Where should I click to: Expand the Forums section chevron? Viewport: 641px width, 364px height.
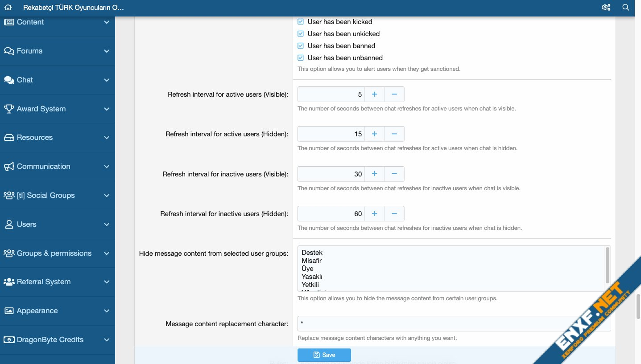pos(107,51)
